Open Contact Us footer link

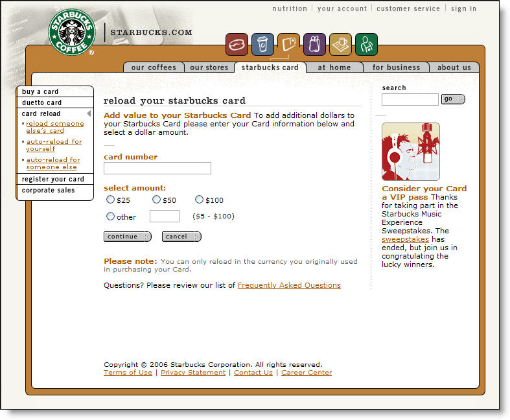click(x=253, y=373)
